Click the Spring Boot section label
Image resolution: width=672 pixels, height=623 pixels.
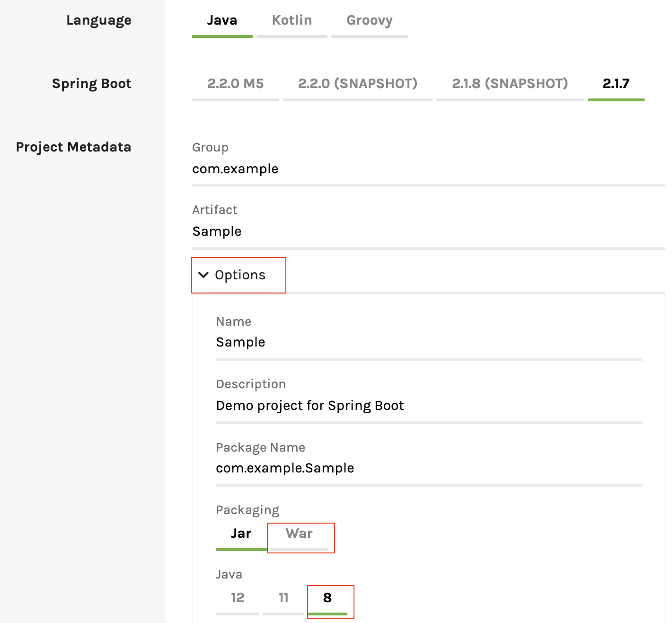point(92,84)
